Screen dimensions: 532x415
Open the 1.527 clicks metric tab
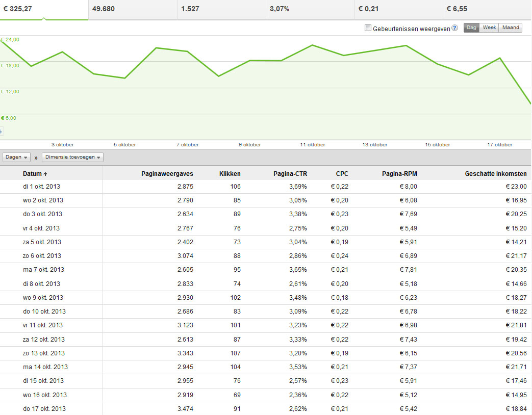(221, 9)
